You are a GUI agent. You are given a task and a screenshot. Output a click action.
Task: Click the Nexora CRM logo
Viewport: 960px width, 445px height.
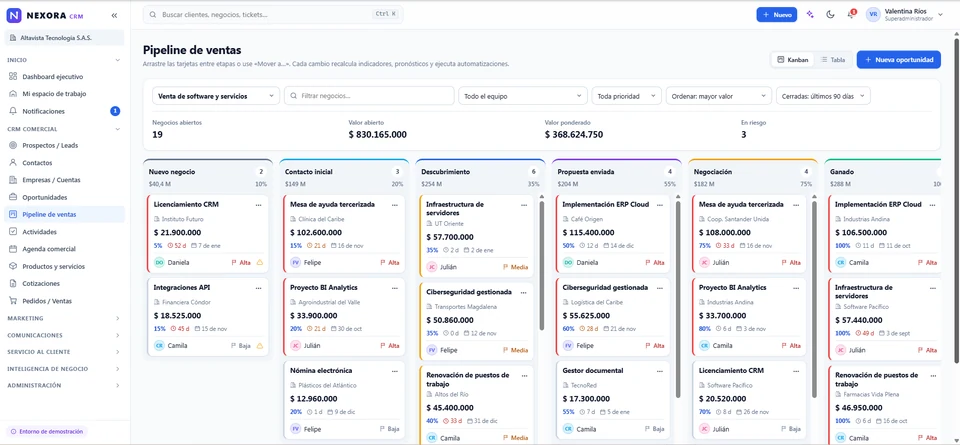tap(45, 15)
